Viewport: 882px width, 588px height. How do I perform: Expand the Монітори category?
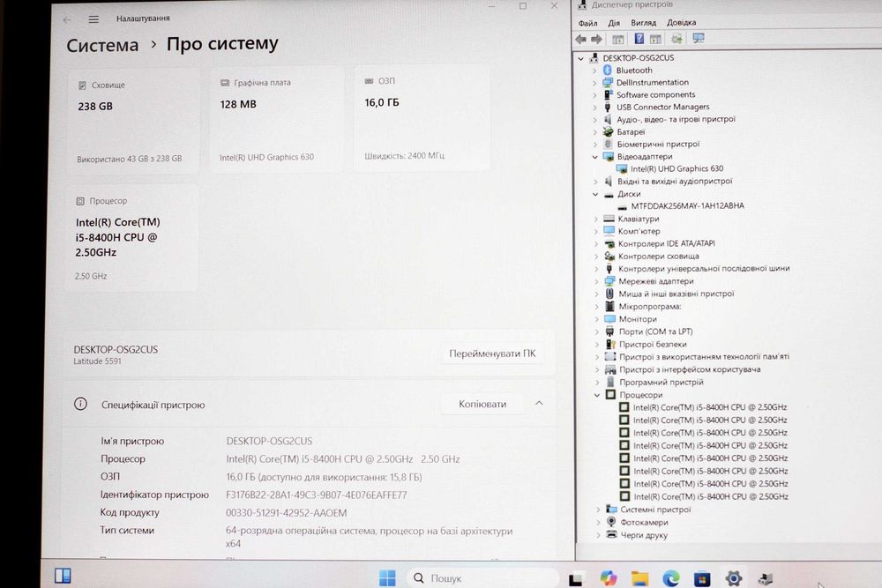596,319
